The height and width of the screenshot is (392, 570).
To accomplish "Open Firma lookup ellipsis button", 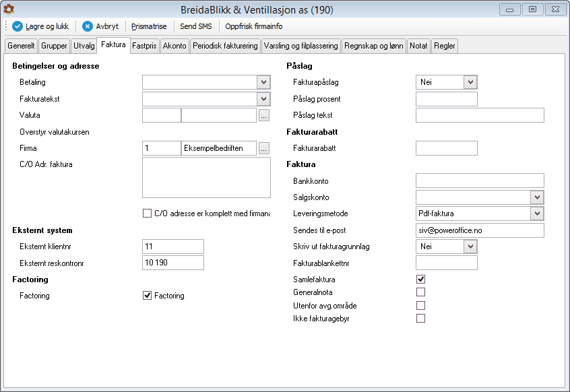I will [x=264, y=148].
